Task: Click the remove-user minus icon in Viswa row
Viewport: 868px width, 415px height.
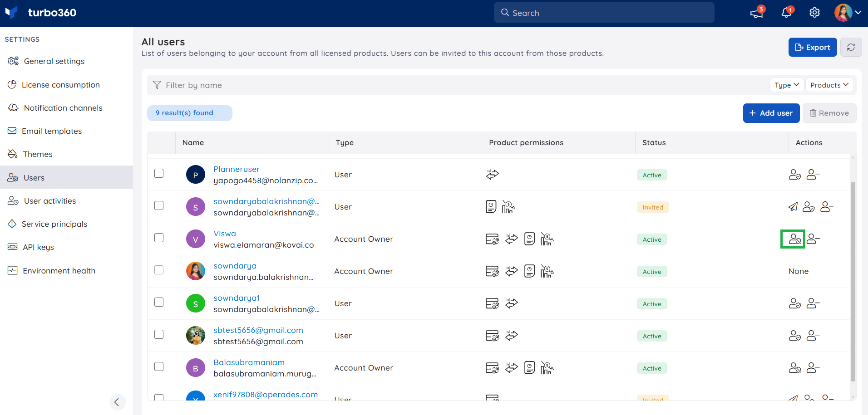Action: click(813, 239)
